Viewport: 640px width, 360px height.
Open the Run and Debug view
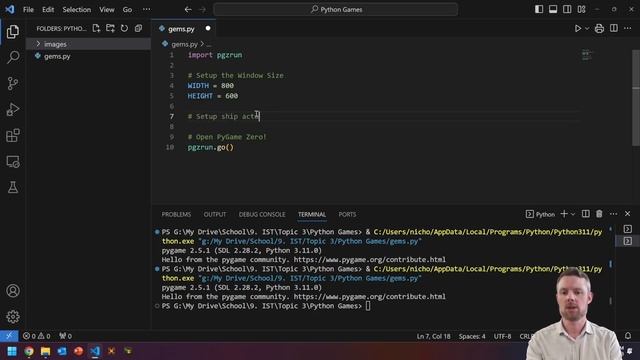pyautogui.click(x=13, y=109)
